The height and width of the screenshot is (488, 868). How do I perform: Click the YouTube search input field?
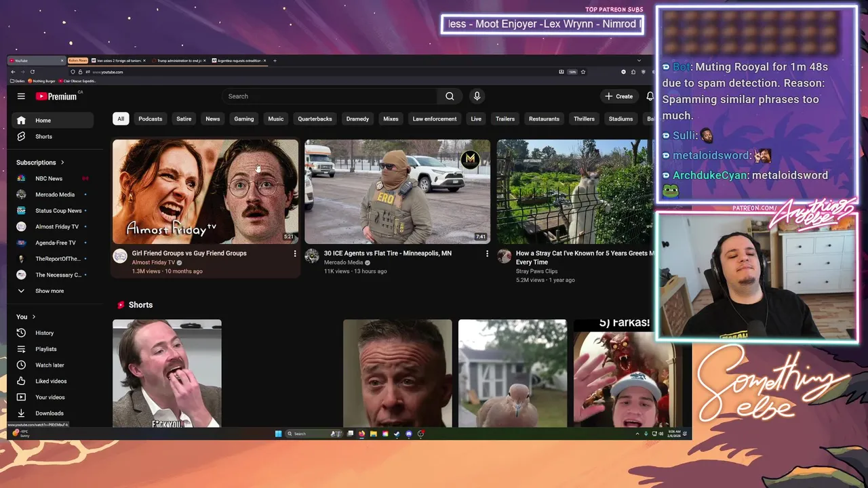(329, 96)
